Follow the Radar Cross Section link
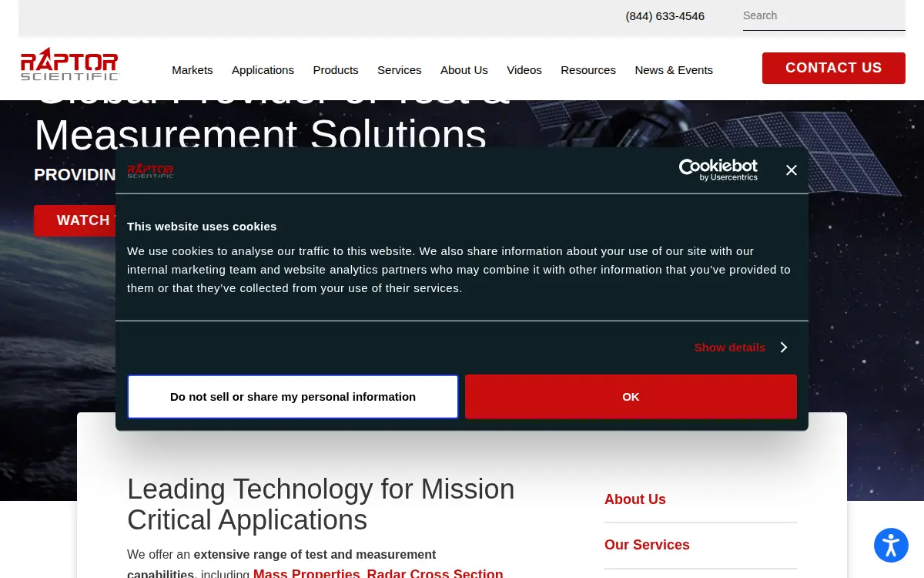Image resolution: width=924 pixels, height=578 pixels. coord(435,573)
